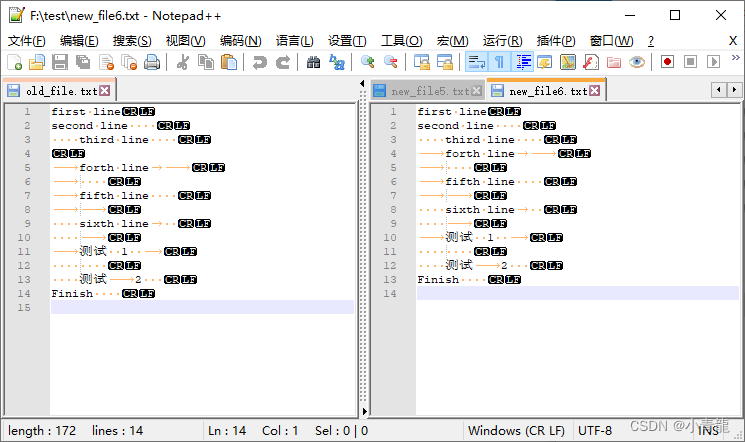Click the Zoom In magnifier icon
The image size is (745, 442).
pyautogui.click(x=367, y=62)
